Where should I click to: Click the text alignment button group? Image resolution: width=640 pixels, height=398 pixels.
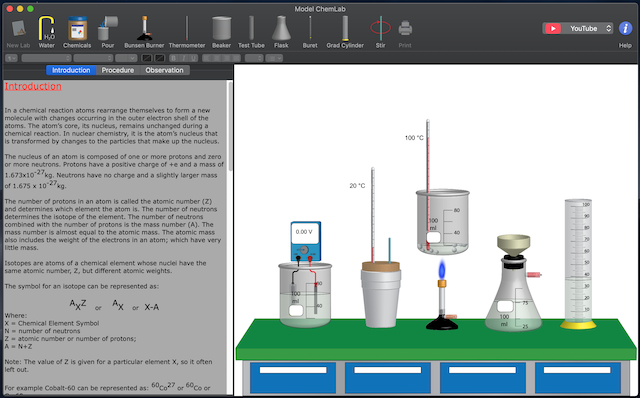(221, 58)
